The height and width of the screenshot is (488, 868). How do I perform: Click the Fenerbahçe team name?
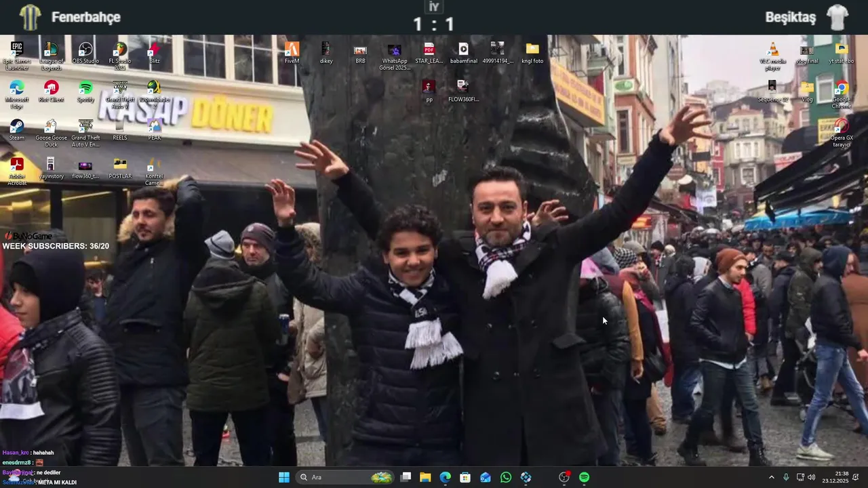pyautogui.click(x=86, y=17)
